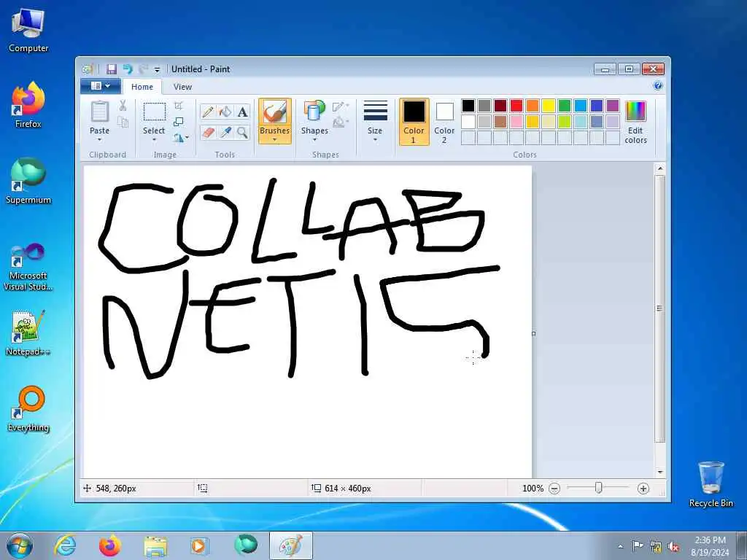Activate Color 1 foreground selector
The height and width of the screenshot is (560, 747).
click(x=414, y=122)
